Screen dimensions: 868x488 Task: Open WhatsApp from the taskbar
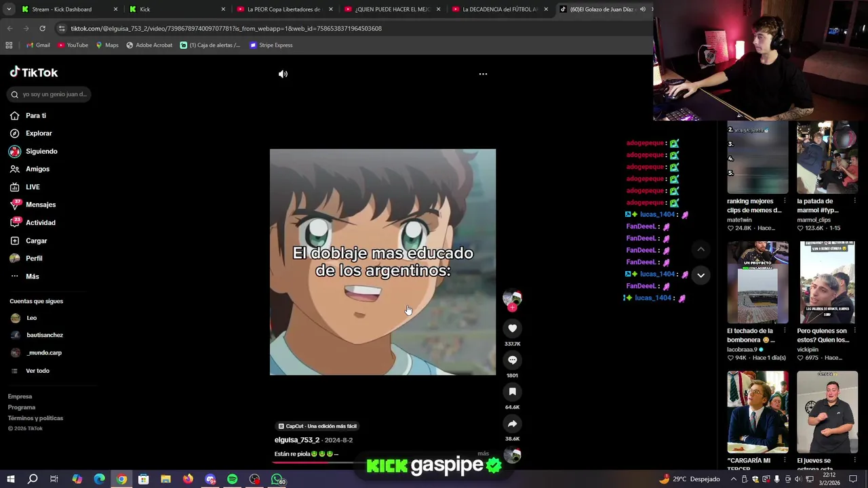277,479
